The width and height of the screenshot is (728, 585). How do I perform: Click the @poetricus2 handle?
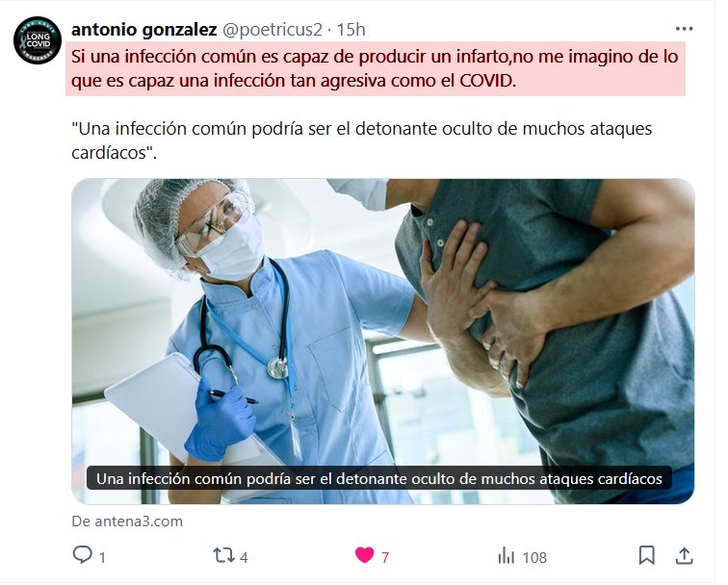click(x=273, y=30)
